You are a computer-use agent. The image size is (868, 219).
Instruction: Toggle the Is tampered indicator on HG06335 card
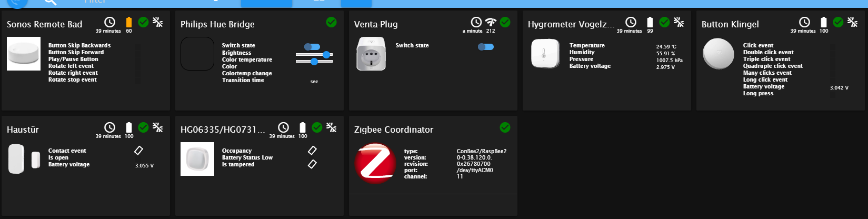[312, 164]
